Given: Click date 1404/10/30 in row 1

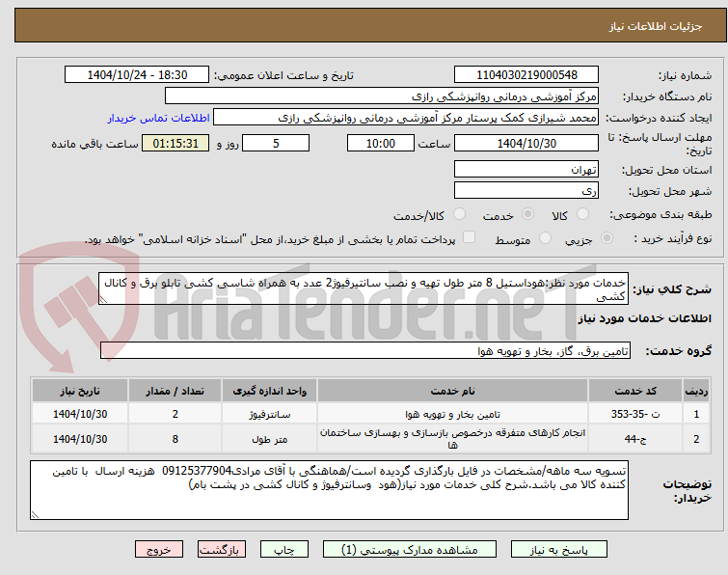Looking at the screenshot, I should 80,414.
